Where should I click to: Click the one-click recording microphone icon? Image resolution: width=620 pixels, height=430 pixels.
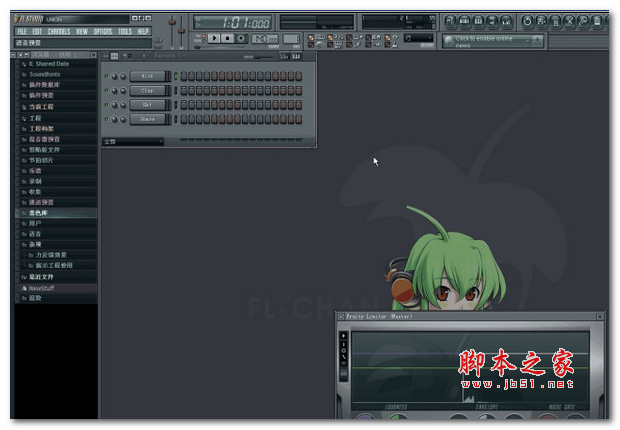click(x=583, y=21)
